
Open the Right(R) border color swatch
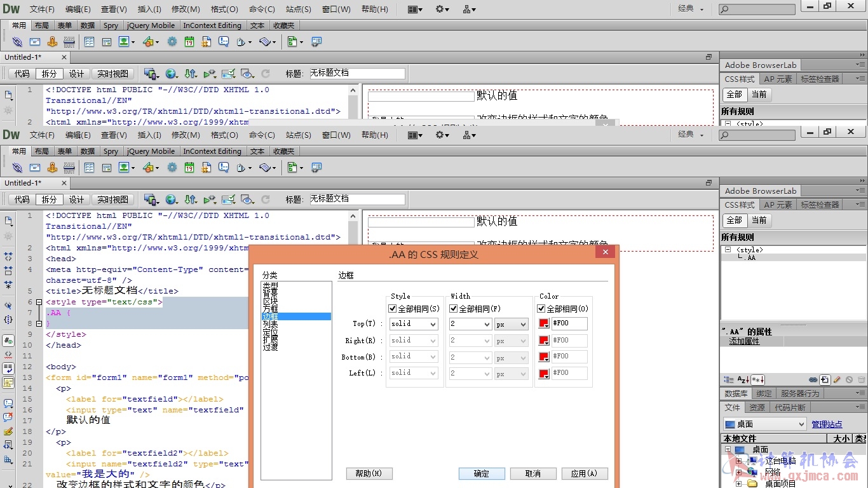click(x=544, y=341)
